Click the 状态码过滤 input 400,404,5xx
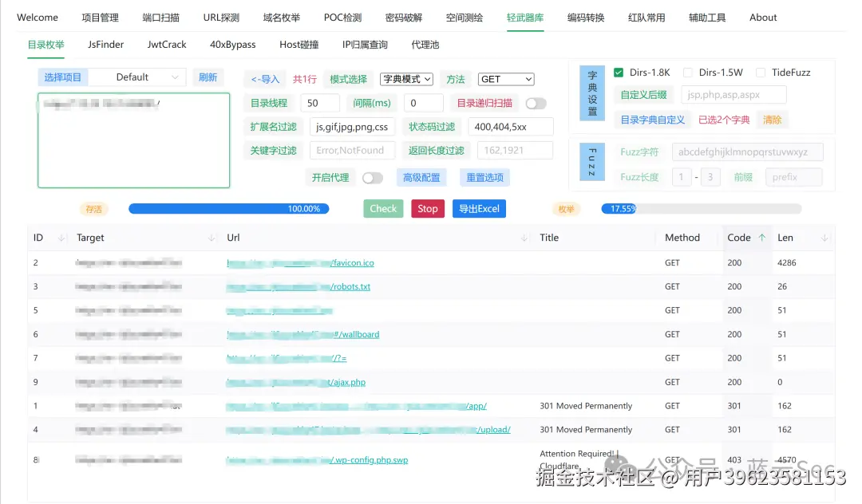 click(x=510, y=127)
